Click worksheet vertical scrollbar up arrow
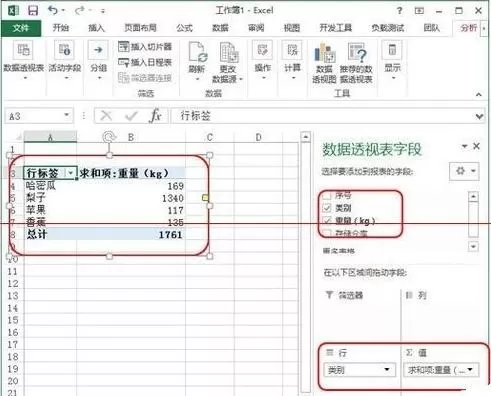The image size is (491, 396). point(305,137)
